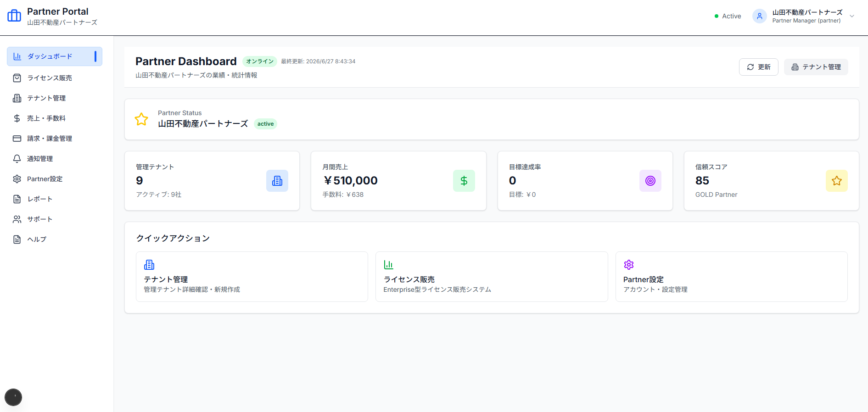868x412 pixels.
Task: Click the Partner Manager (partner) role text
Action: [x=806, y=21]
